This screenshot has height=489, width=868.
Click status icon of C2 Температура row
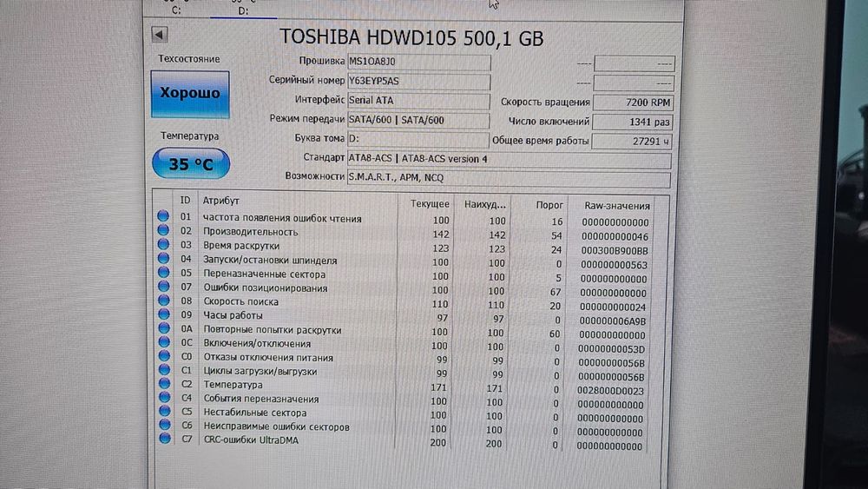(x=164, y=383)
